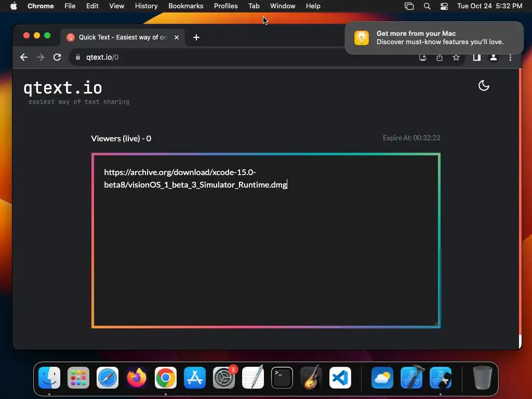Image resolution: width=532 pixels, height=399 pixels.
Task: Maximize the Chrome window with green button
Action: click(x=47, y=36)
